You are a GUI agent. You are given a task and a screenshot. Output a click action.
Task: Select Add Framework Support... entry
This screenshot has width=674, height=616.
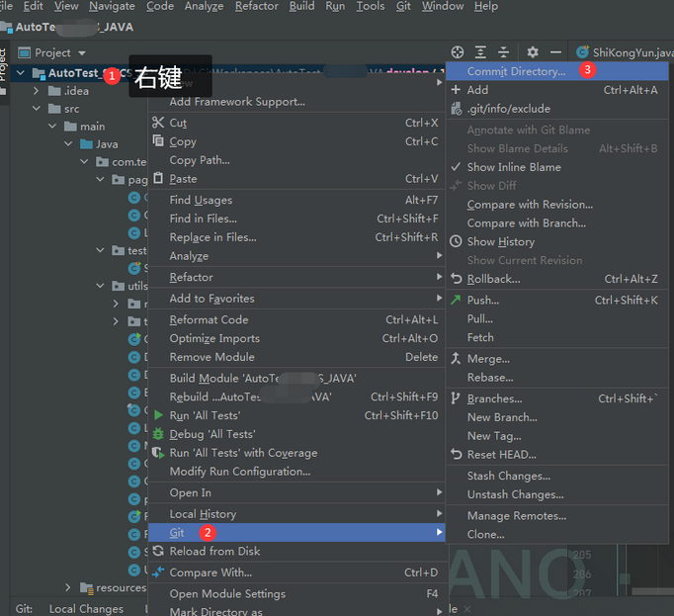tap(296, 102)
